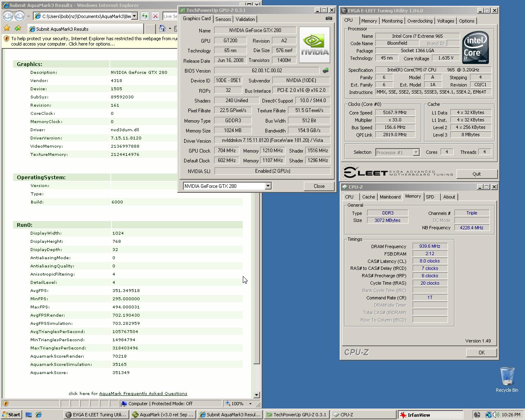Viewport: 525px width, 420px height.
Task: Click the NVIDIA logo in GPU-Z
Action: [314, 45]
